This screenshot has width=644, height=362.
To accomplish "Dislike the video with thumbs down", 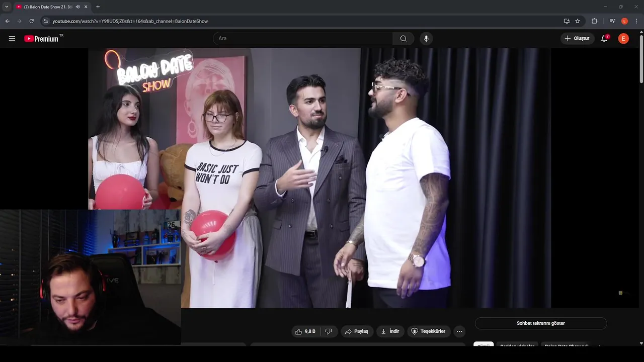I will point(329,331).
